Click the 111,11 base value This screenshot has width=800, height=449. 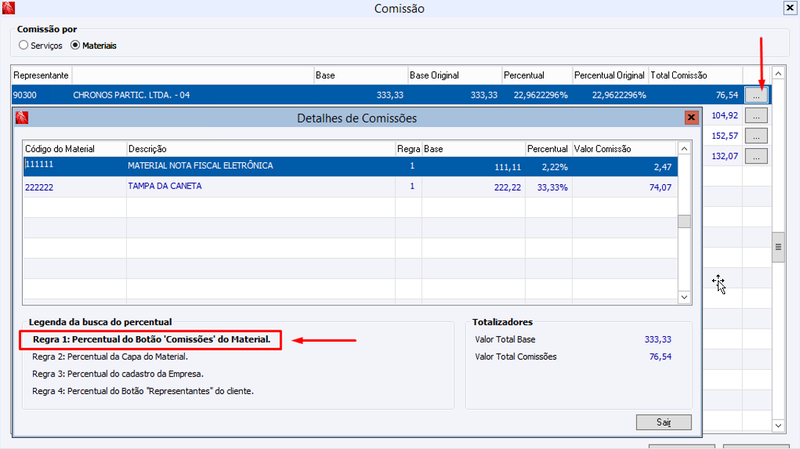[508, 167]
